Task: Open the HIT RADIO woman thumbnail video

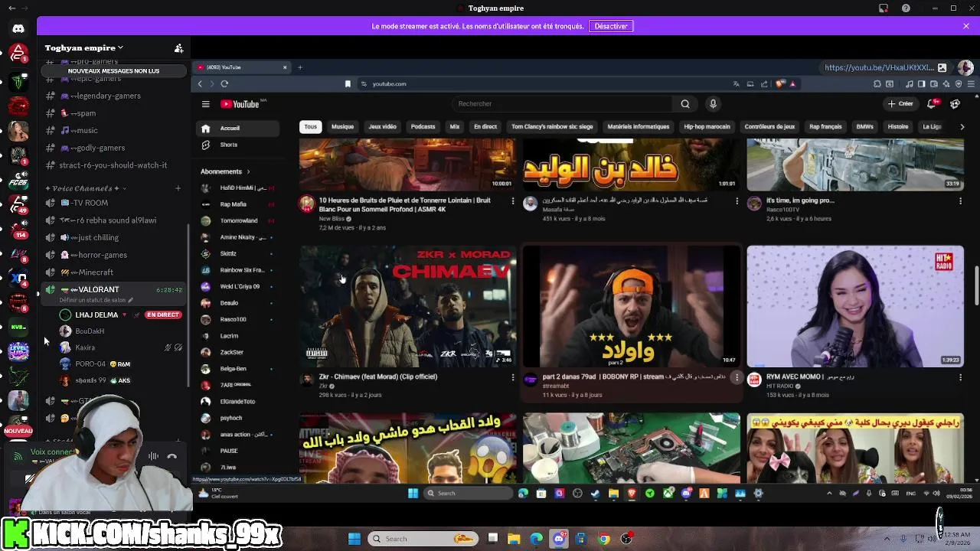Action: pos(855,306)
